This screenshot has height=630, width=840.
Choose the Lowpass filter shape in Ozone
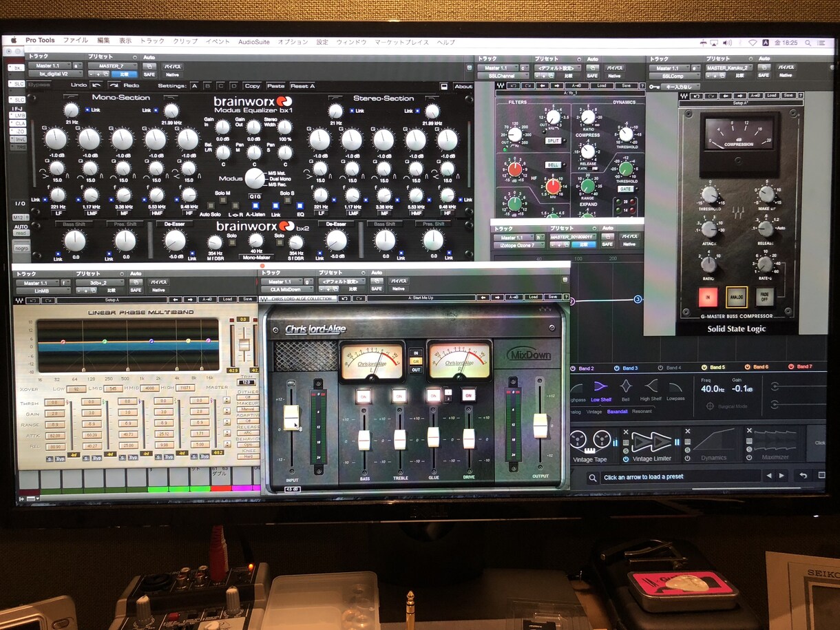pos(675,390)
